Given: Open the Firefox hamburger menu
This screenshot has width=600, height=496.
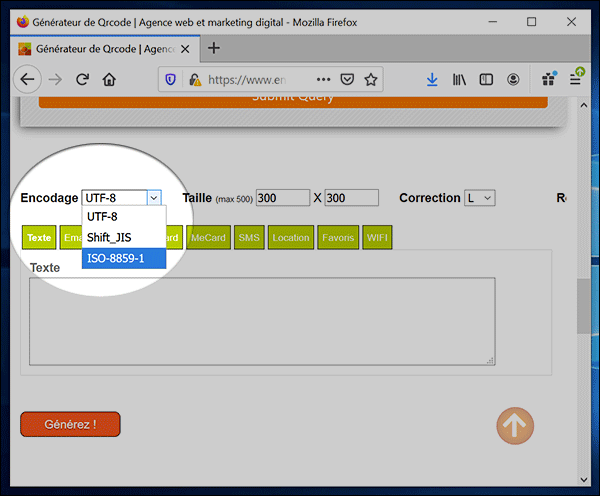Looking at the screenshot, I should pyautogui.click(x=576, y=79).
